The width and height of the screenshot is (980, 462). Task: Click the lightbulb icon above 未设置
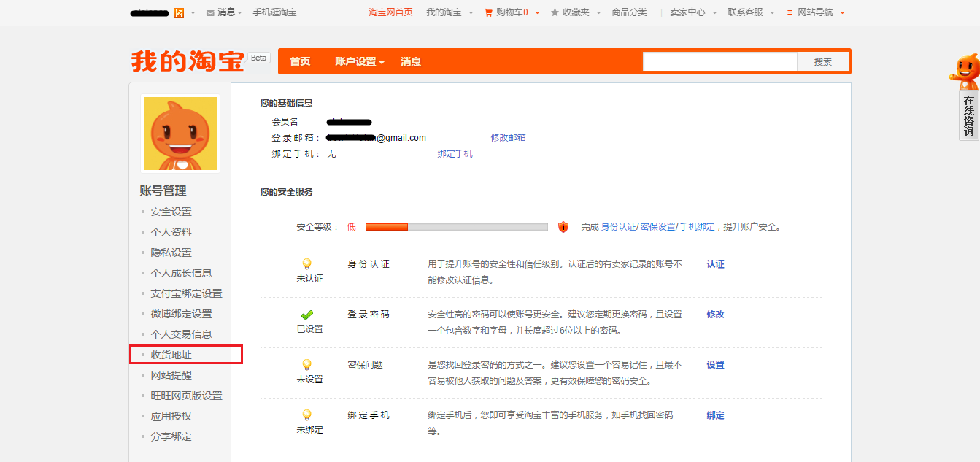307,365
